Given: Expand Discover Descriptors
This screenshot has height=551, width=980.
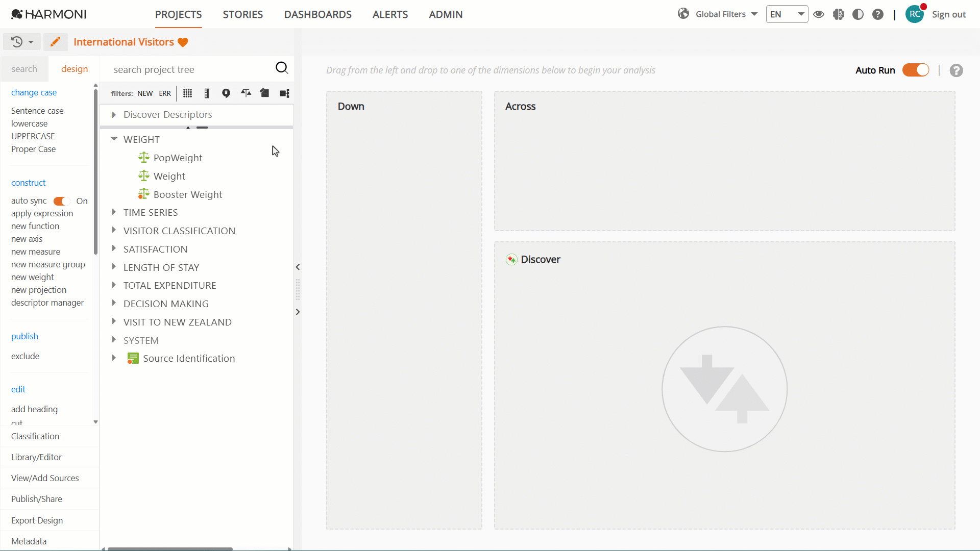Looking at the screenshot, I should [x=114, y=115].
